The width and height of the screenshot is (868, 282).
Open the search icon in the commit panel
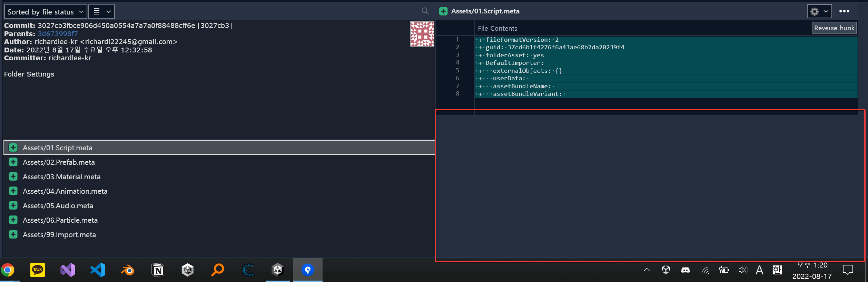pyautogui.click(x=425, y=11)
